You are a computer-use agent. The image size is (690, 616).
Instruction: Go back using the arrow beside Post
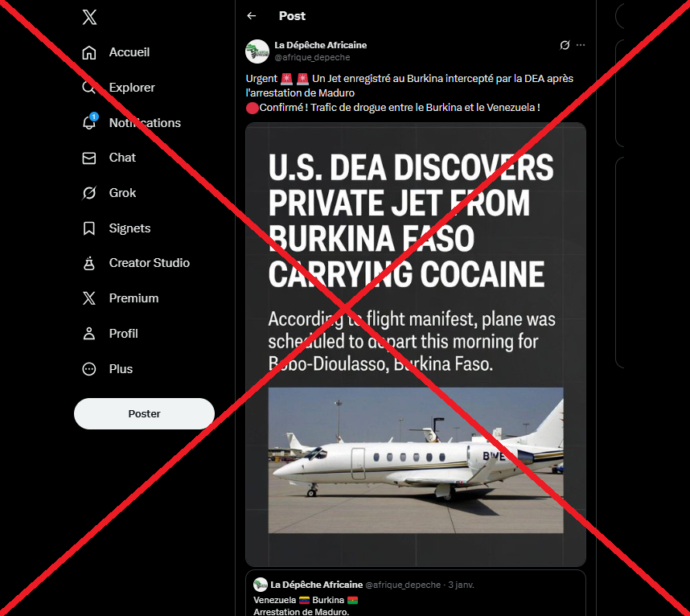coord(252,16)
